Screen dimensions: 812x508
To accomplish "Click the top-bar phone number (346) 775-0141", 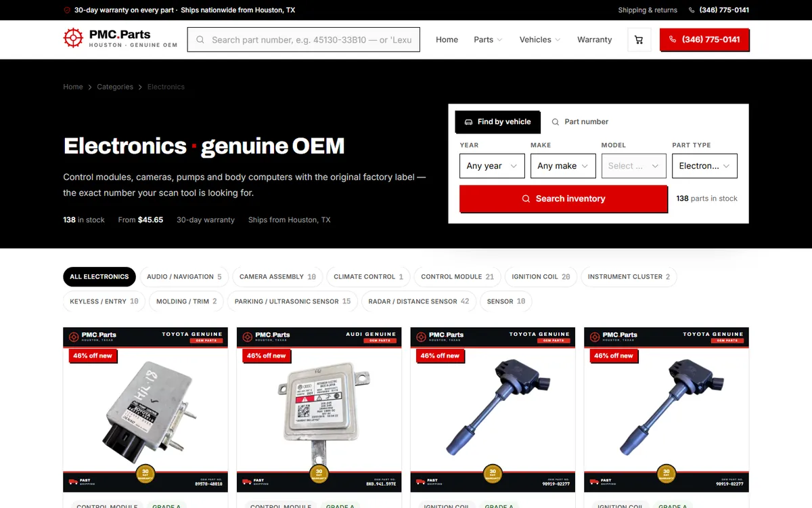I will click(x=724, y=10).
